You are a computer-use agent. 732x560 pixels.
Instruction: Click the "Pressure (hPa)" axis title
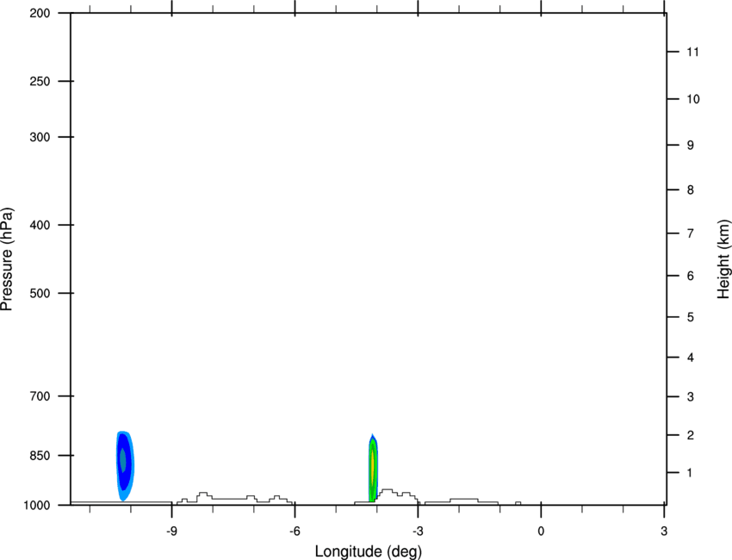coord(7,259)
